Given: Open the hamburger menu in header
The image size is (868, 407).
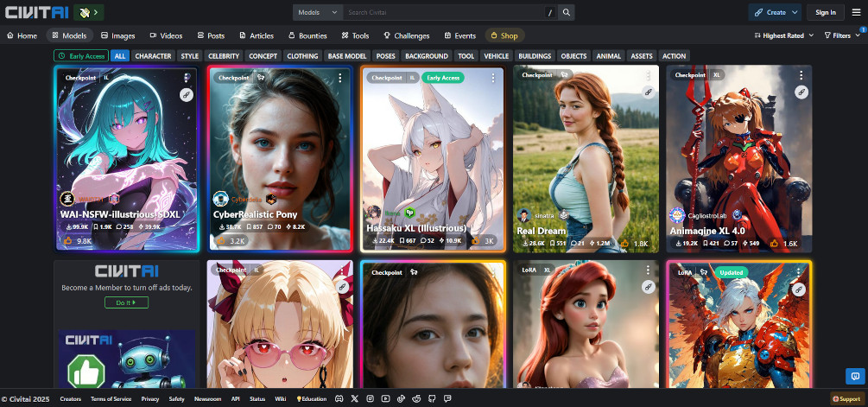Looking at the screenshot, I should coord(856,12).
